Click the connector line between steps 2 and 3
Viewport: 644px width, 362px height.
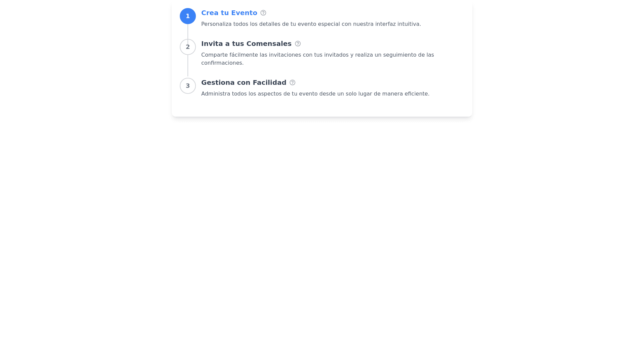[188, 66]
